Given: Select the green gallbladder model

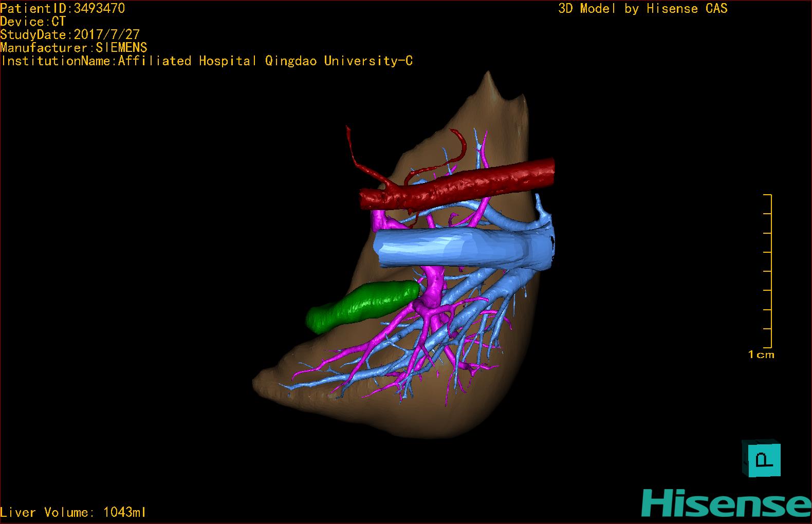Looking at the screenshot, I should (x=362, y=306).
